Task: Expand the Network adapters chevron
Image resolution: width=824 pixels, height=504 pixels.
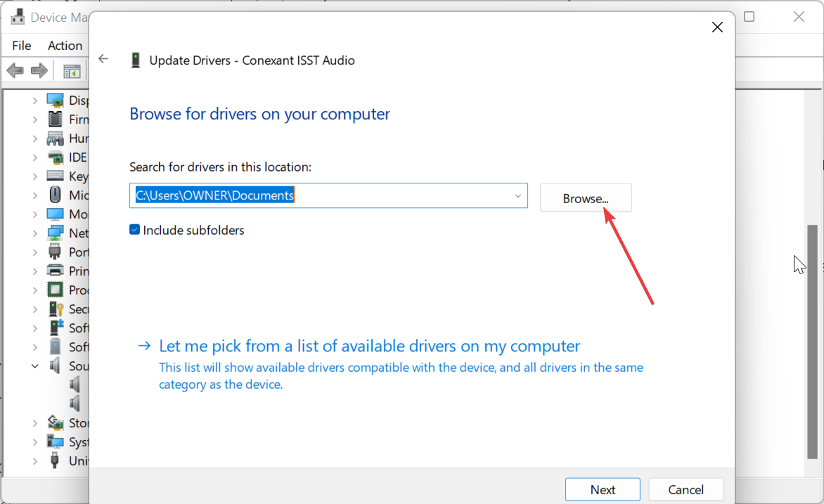Action: pyautogui.click(x=34, y=233)
